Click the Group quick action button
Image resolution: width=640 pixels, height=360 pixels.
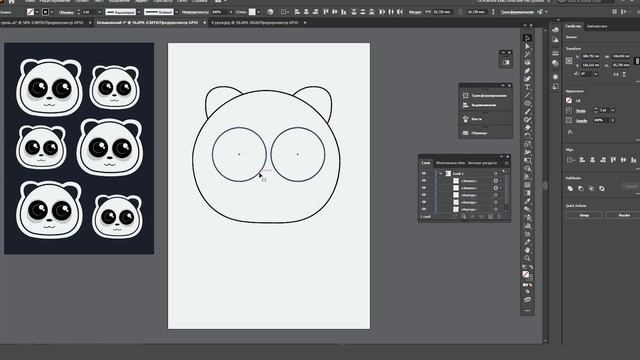(x=584, y=215)
